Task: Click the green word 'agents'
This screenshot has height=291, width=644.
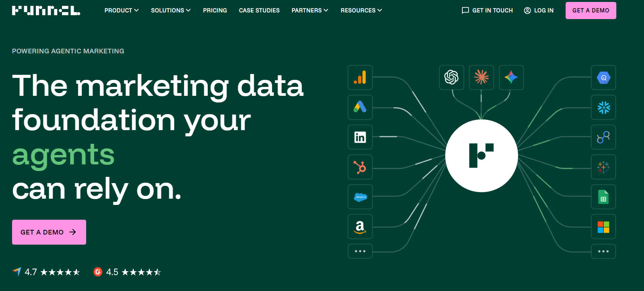Action: point(64,156)
